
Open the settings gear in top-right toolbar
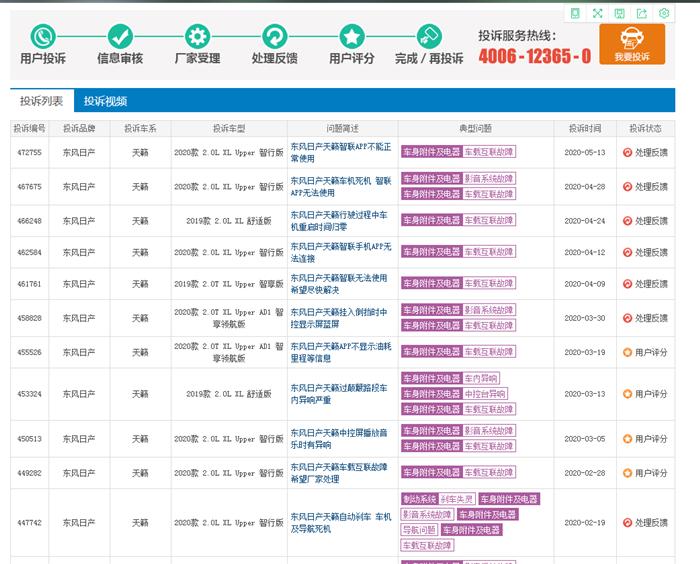[664, 13]
